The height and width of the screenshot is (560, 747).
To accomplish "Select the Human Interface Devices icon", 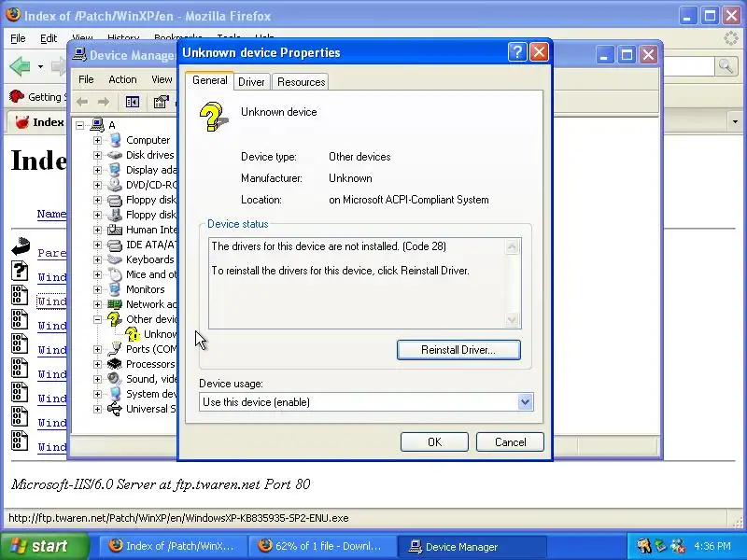I will tap(115, 230).
